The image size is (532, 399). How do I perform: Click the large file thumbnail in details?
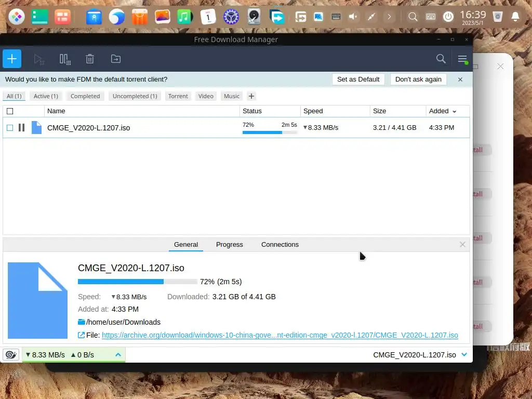pos(37,300)
